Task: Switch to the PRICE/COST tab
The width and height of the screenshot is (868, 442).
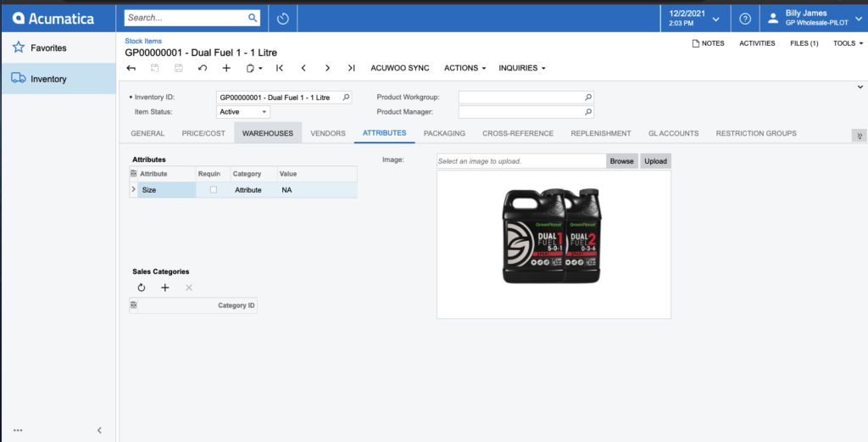Action: [x=203, y=133]
